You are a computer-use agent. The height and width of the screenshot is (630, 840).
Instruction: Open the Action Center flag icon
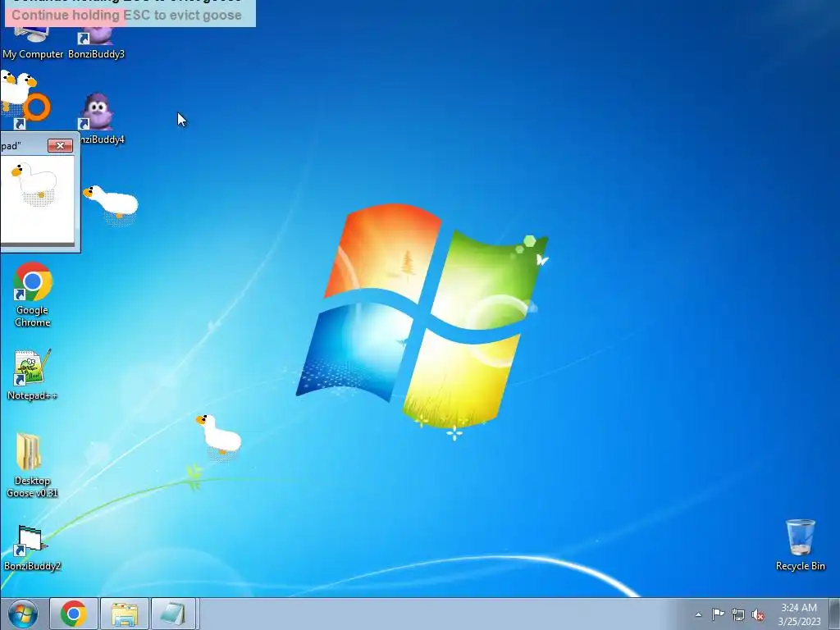(718, 614)
